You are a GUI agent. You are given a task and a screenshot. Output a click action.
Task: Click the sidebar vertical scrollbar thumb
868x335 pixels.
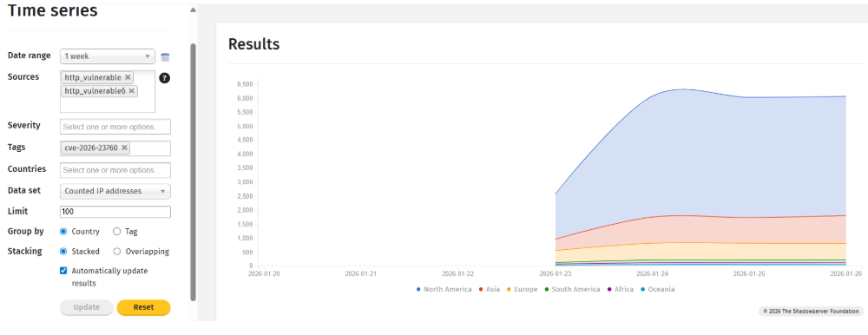click(x=194, y=172)
